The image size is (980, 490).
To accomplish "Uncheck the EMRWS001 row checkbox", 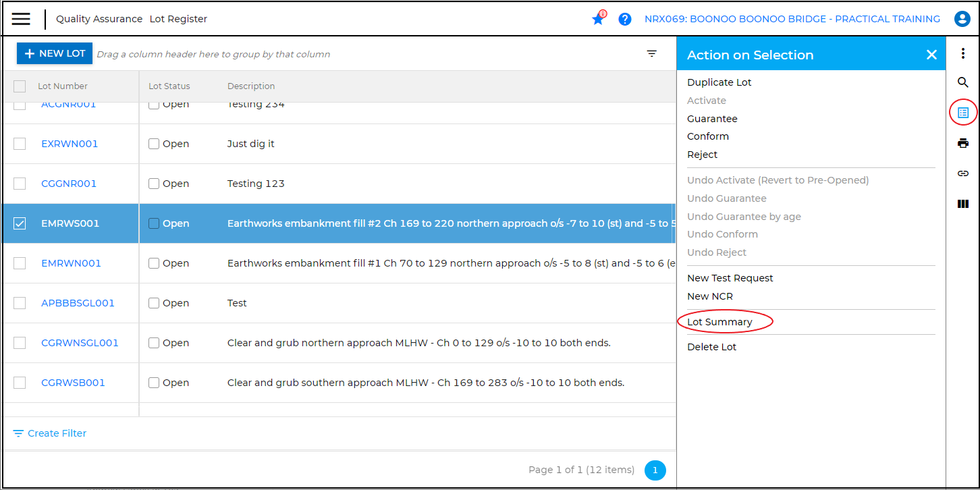I will coord(20,223).
